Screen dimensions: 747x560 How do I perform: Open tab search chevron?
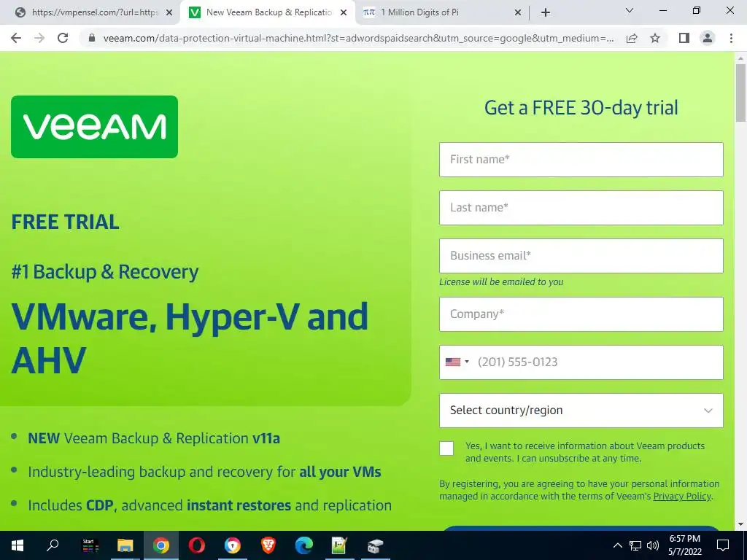(630, 10)
